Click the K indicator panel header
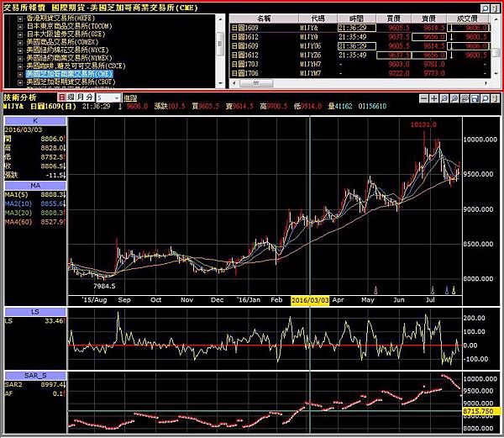The height and width of the screenshot is (438, 504). click(35, 121)
